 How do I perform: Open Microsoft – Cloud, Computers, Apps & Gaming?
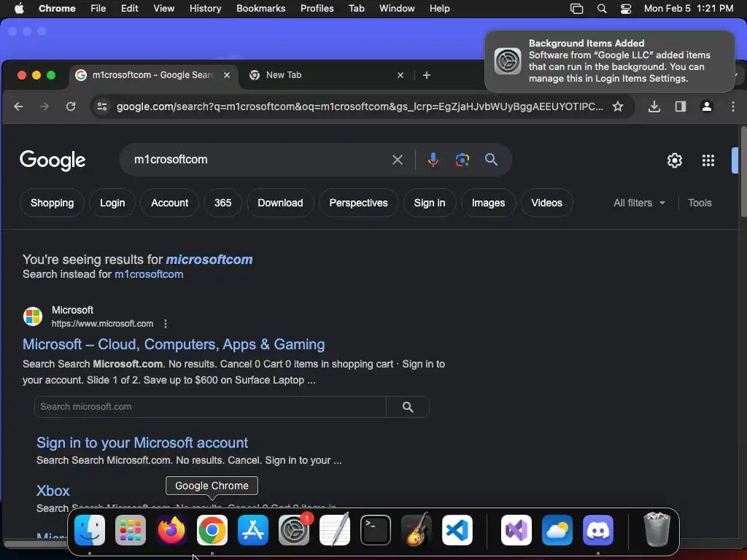[x=174, y=345]
